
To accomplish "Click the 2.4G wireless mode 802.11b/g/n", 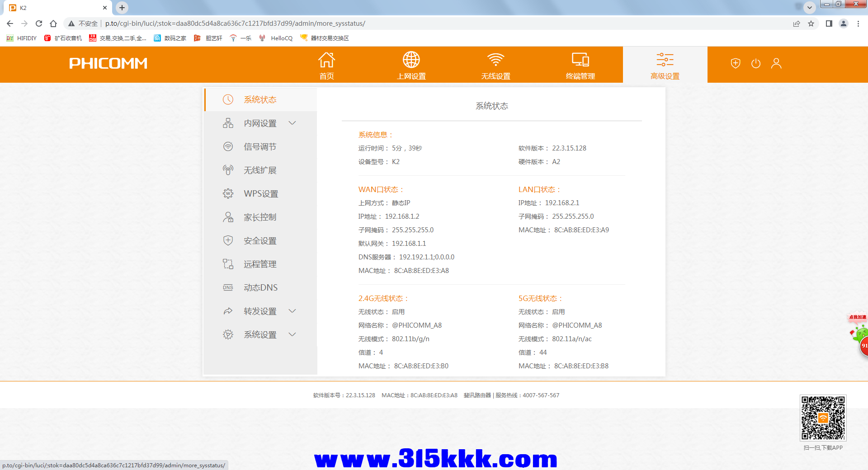I will tap(410, 339).
